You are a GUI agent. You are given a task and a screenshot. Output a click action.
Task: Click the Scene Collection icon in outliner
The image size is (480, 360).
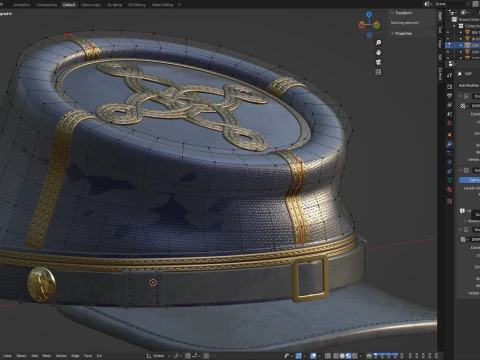[x=454, y=19]
